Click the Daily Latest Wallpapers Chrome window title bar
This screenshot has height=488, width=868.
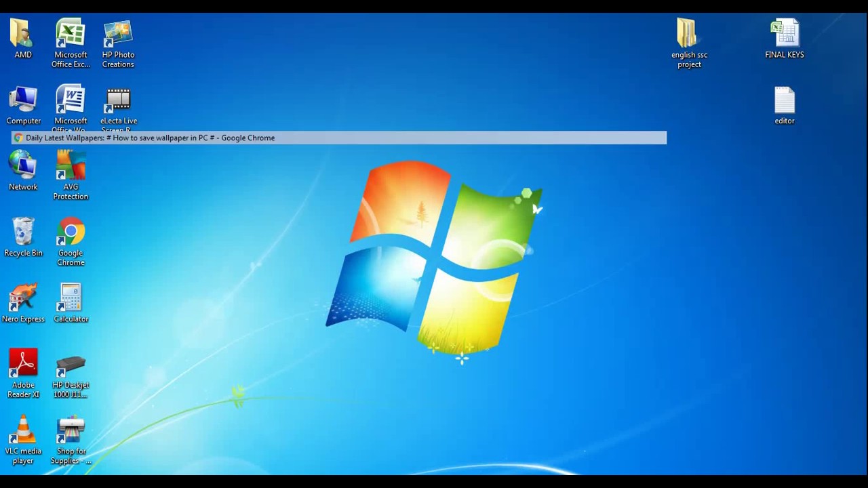point(339,138)
